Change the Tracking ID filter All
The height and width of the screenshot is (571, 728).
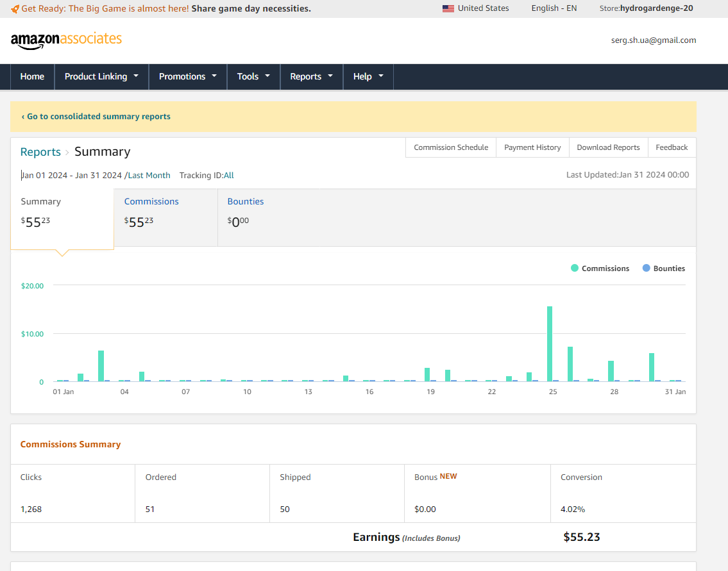pyautogui.click(x=228, y=176)
